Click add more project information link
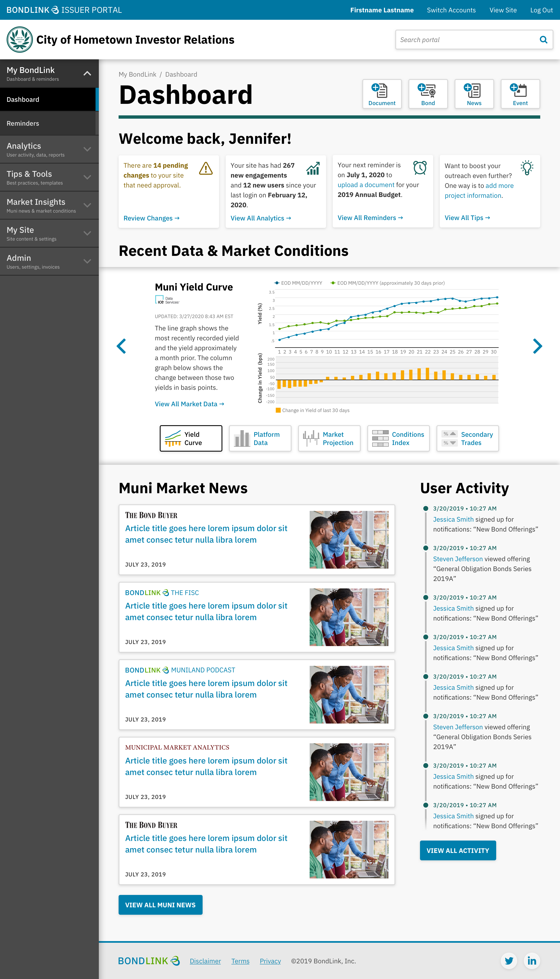The width and height of the screenshot is (560, 979). coord(479,191)
